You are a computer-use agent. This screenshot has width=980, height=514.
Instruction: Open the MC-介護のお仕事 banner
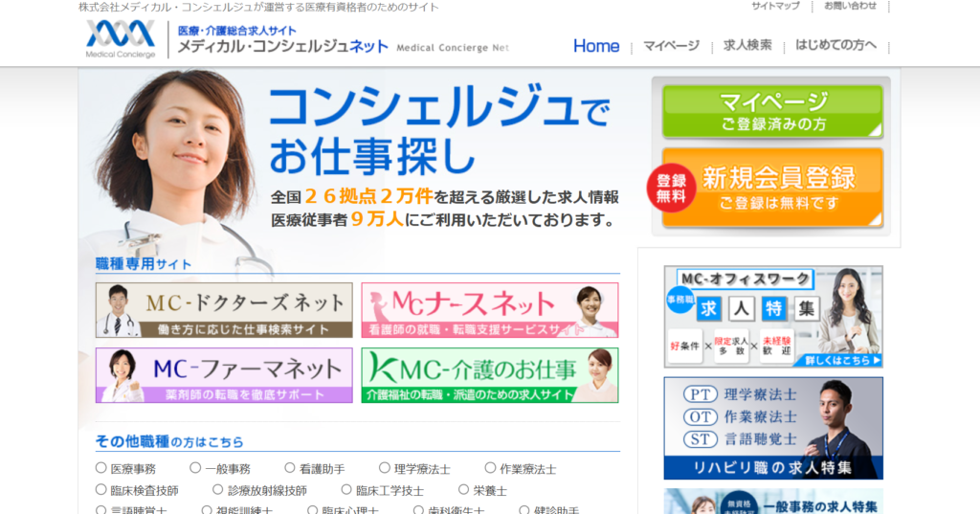click(489, 375)
